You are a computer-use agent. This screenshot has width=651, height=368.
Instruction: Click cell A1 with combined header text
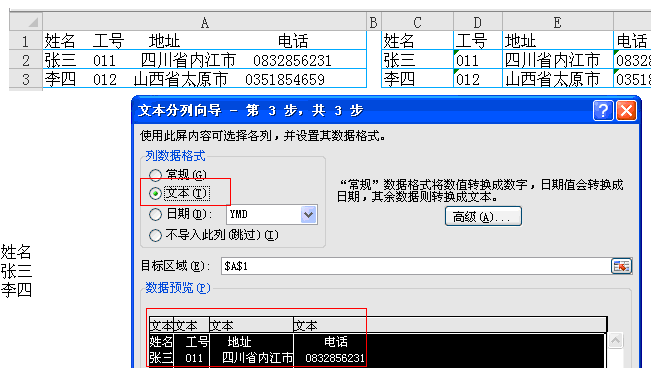coord(205,40)
